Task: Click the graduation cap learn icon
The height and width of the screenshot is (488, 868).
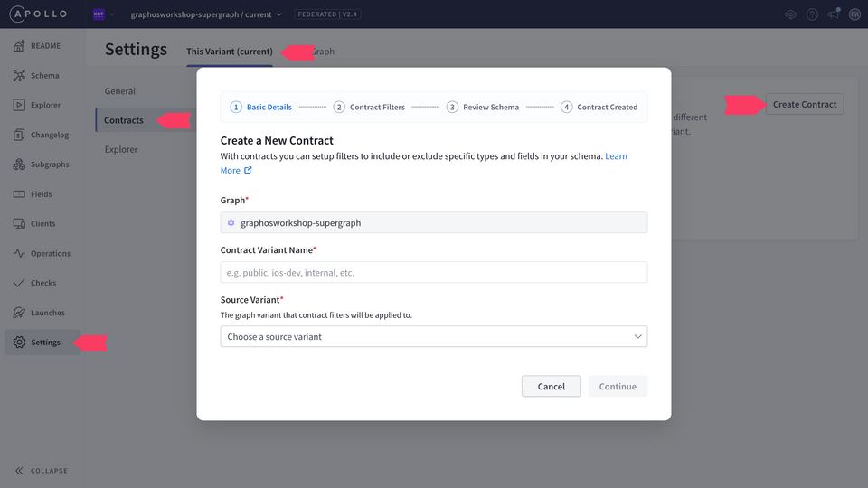Action: pos(790,14)
